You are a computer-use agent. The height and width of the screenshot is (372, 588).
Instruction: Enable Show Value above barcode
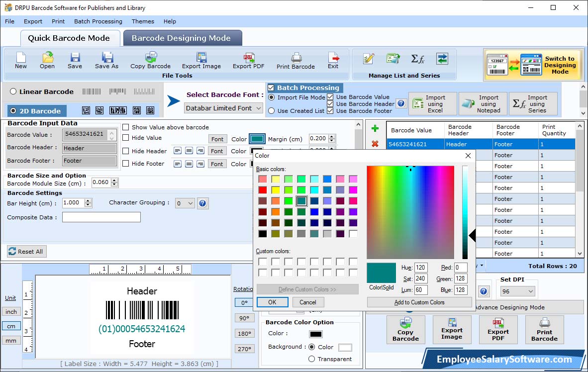pos(126,127)
